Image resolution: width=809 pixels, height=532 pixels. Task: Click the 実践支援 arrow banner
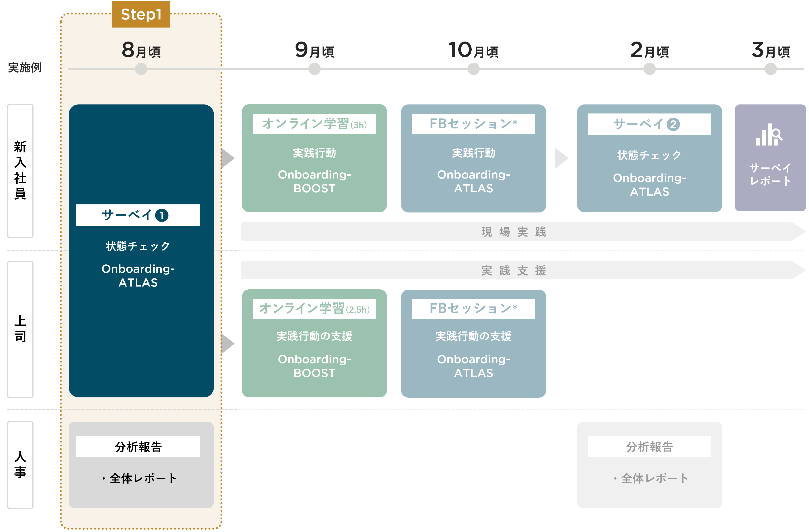pos(523,270)
